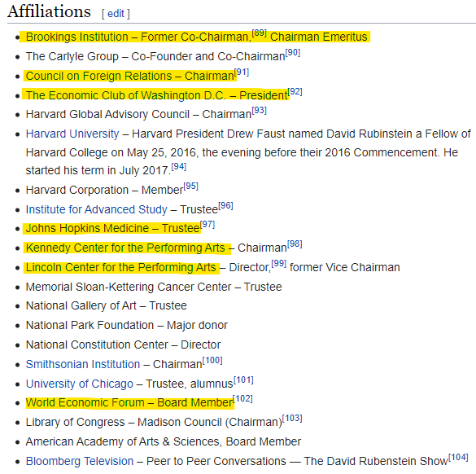Click citation [94] after July 2017
The image size is (476, 474).
179,166
